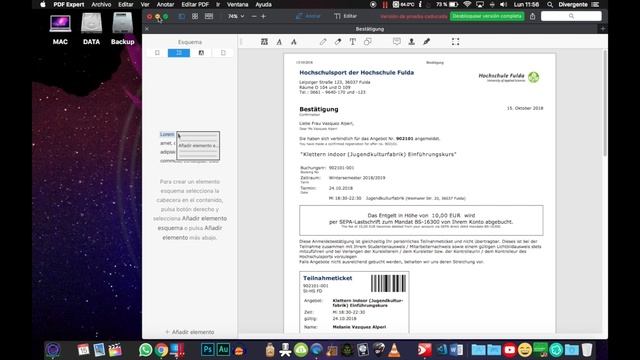The image size is (640, 360).
Task: Select the pen drawing tool
Action: pos(323,42)
